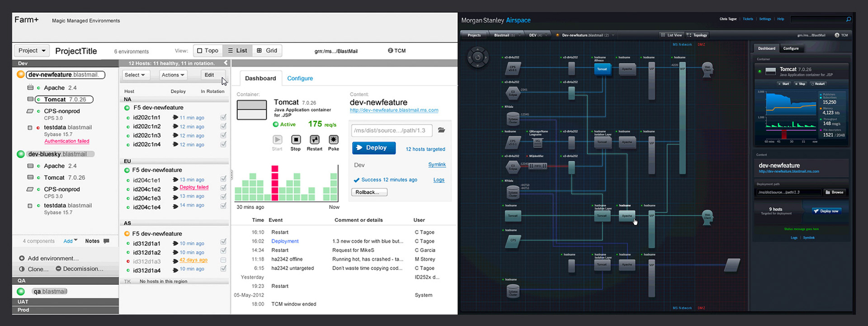Click the Browse button in Airspace deployment path

coord(835,192)
